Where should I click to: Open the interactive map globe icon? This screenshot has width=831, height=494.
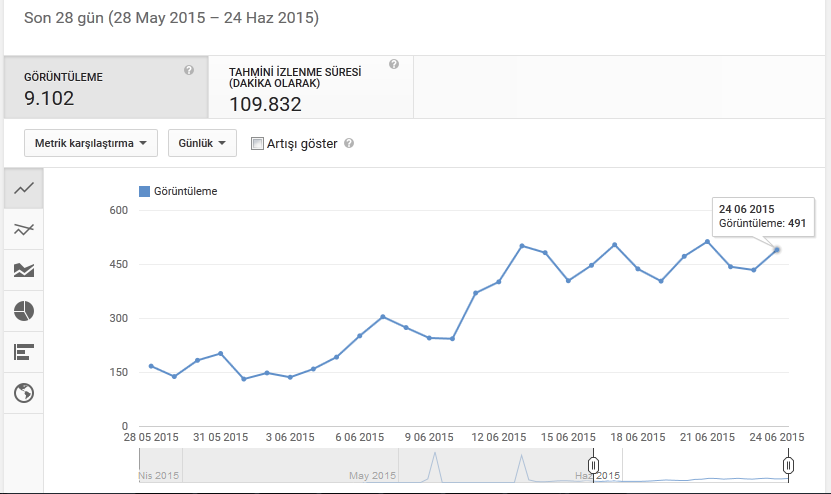click(x=24, y=393)
